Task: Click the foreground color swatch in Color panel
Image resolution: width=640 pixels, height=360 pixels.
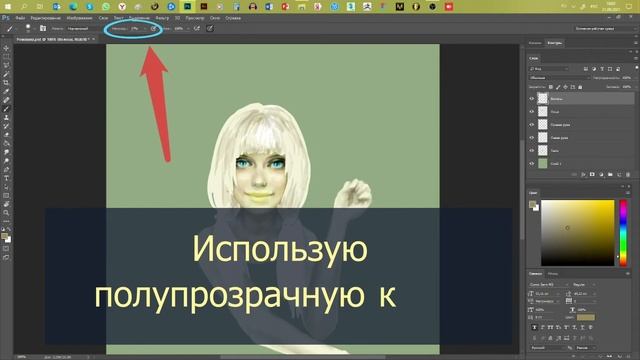Action: click(x=532, y=204)
